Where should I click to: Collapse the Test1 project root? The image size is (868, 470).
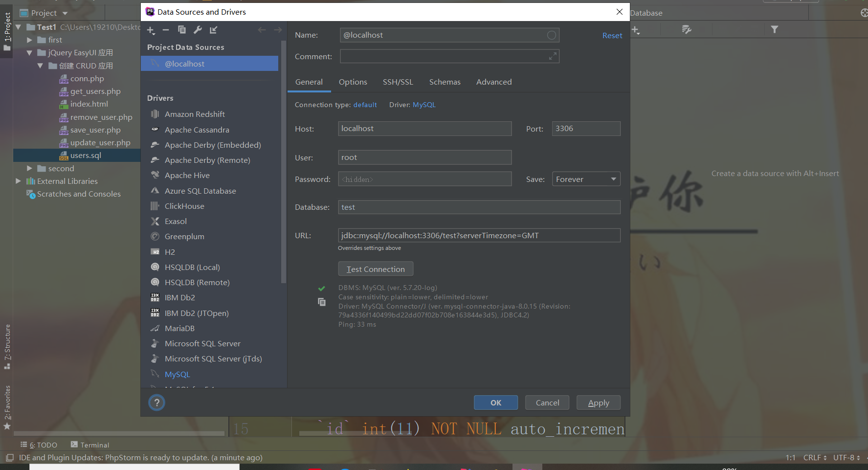tap(19, 27)
